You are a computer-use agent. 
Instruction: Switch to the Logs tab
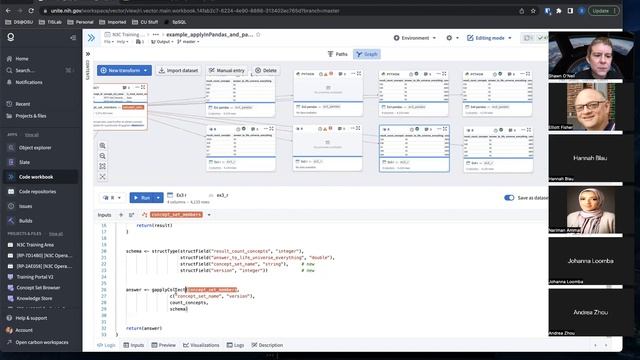pyautogui.click(x=236, y=345)
